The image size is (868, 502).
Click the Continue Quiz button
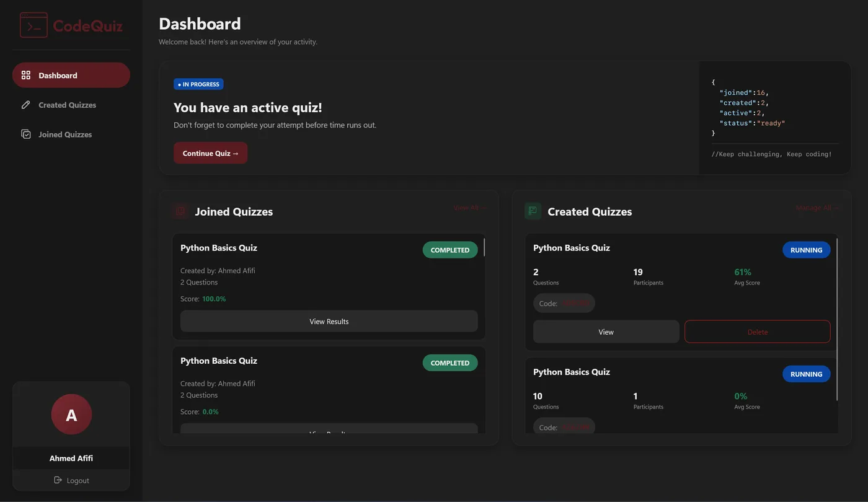click(x=211, y=153)
